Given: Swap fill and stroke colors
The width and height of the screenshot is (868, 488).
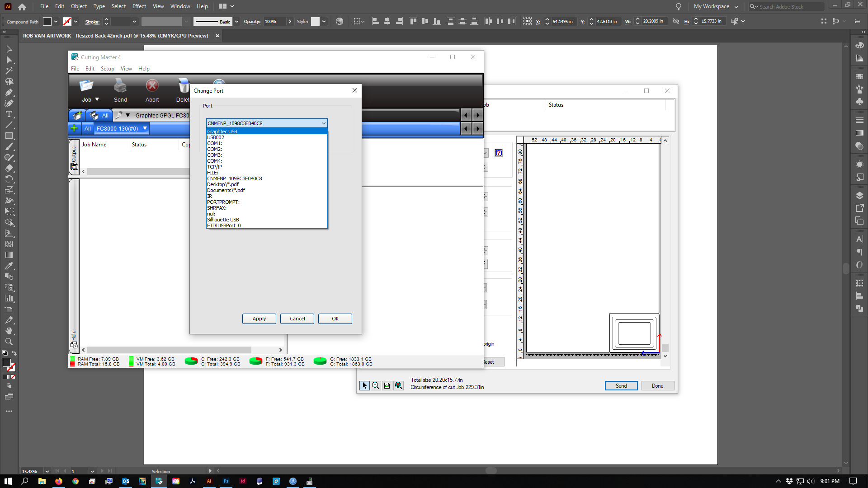Looking at the screenshot, I should [14, 353].
